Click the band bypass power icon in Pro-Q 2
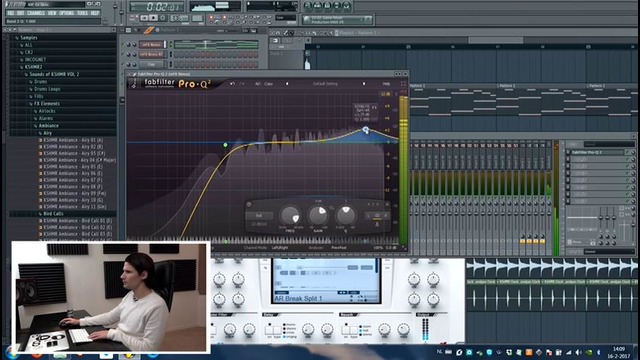 click(249, 204)
